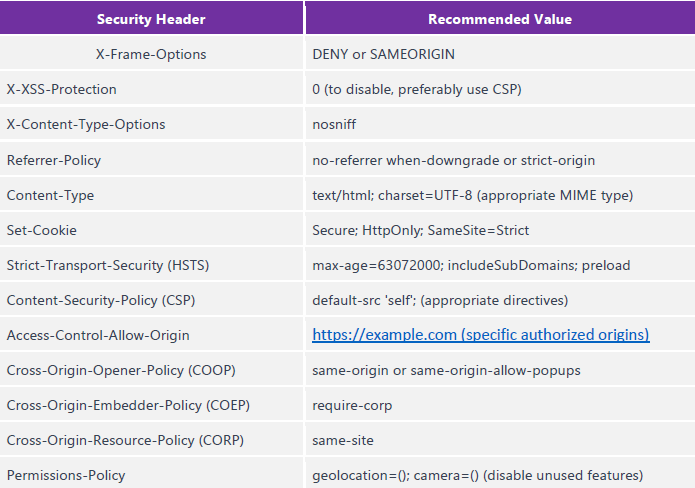
Task: Select the X-XSS-Protection header cell
Action: 62,89
